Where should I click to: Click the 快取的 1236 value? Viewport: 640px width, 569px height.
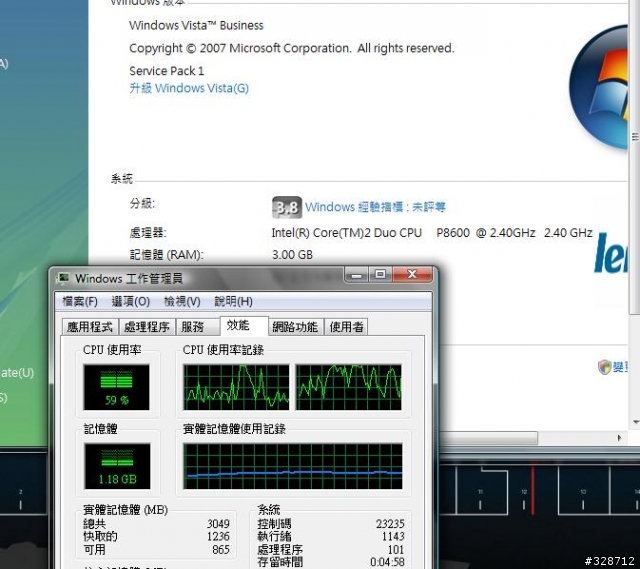(x=218, y=536)
